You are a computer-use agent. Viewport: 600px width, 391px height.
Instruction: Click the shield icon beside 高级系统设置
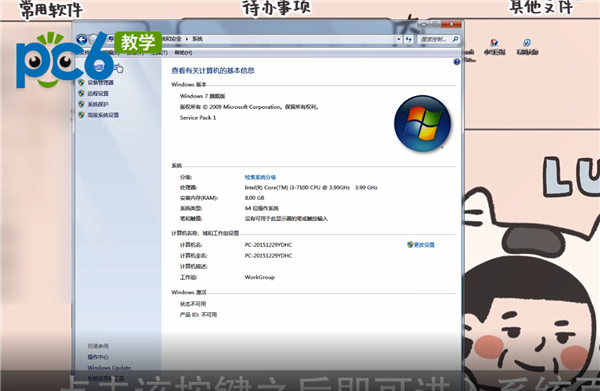point(81,114)
